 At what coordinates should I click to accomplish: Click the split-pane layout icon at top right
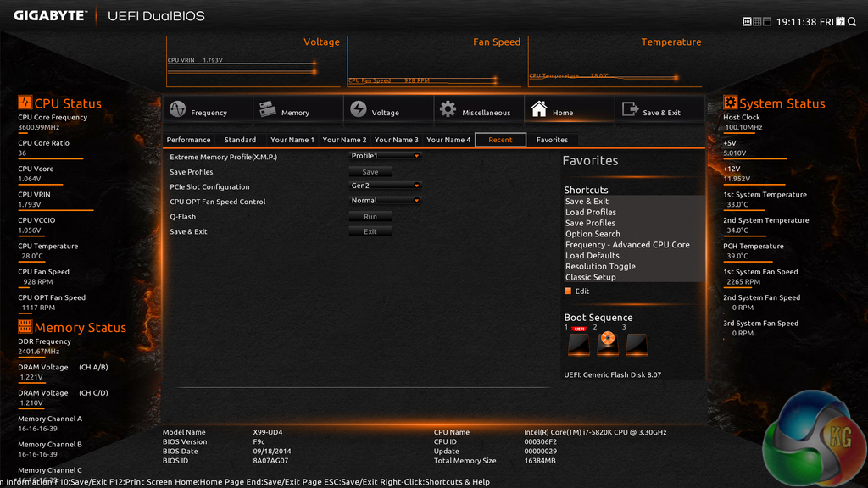point(766,21)
